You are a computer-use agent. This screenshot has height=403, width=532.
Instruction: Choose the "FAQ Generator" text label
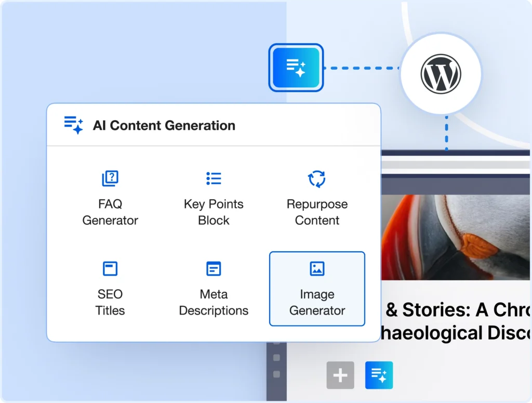(110, 212)
